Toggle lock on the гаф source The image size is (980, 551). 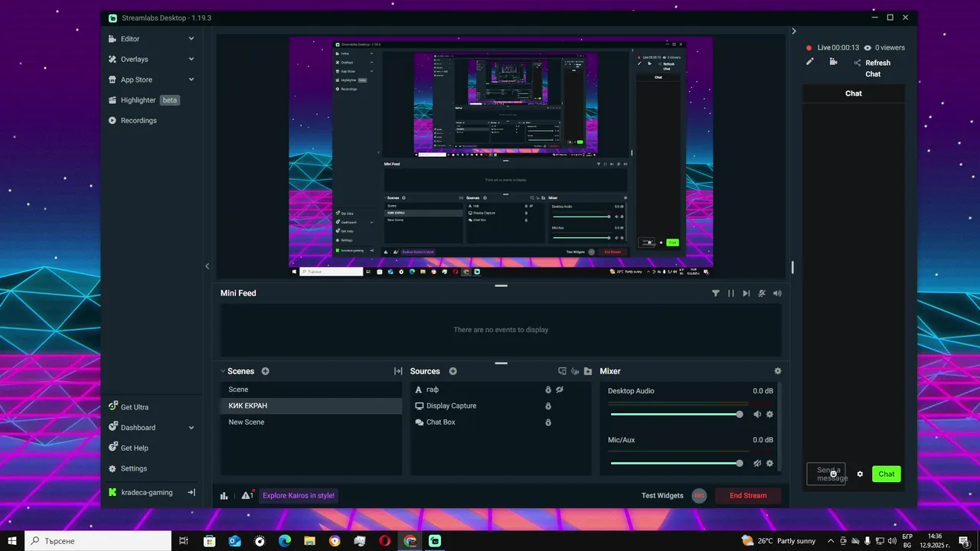tap(548, 390)
